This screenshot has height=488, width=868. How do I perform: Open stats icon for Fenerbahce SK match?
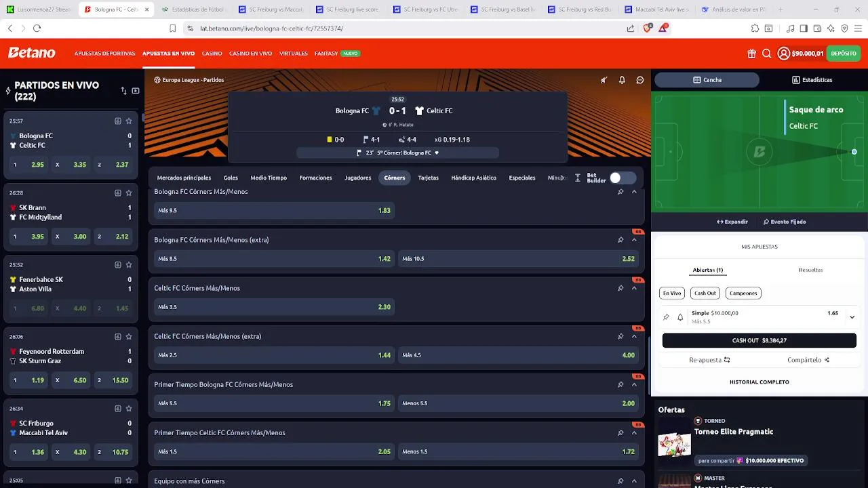(118, 265)
